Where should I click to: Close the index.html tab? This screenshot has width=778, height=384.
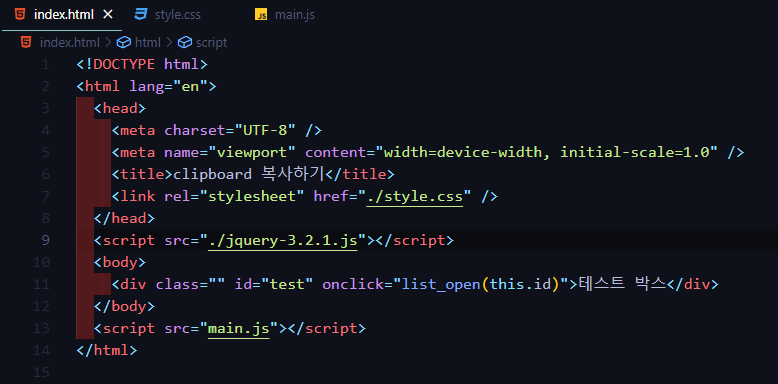107,15
